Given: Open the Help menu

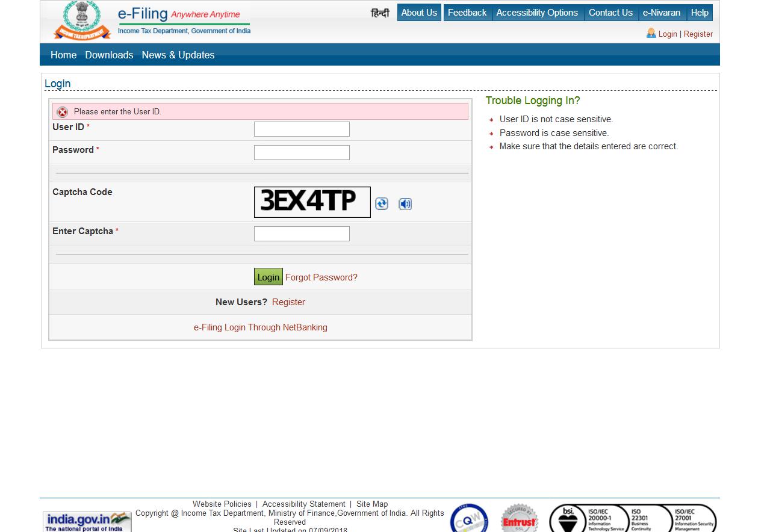Looking at the screenshot, I should [700, 13].
